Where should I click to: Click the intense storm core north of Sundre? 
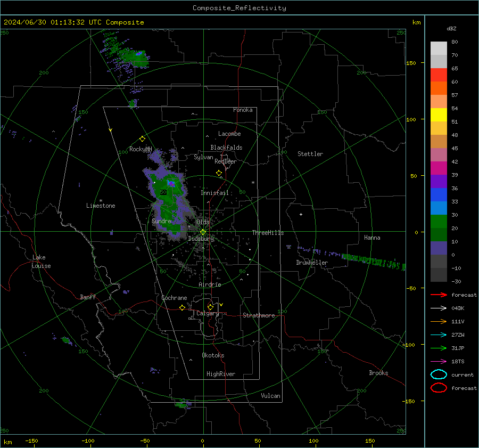click(x=171, y=183)
